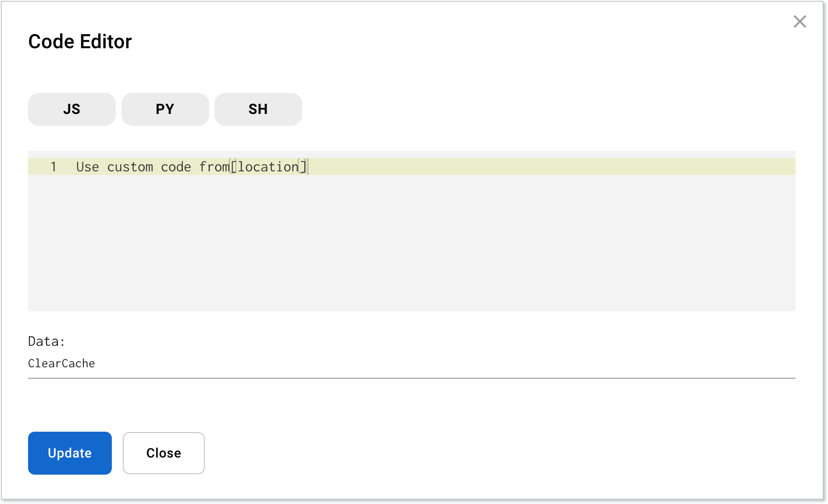Click the highlighted active code line

click(x=395, y=167)
